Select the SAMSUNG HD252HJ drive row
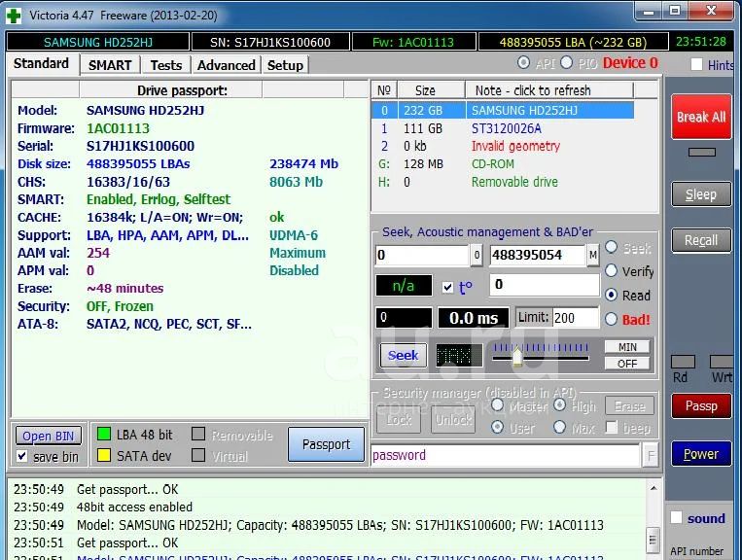 pyautogui.click(x=503, y=110)
